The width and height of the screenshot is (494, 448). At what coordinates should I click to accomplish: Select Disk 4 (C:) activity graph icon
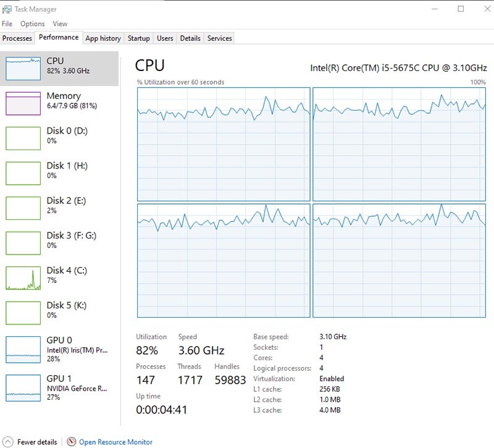pyautogui.click(x=23, y=278)
